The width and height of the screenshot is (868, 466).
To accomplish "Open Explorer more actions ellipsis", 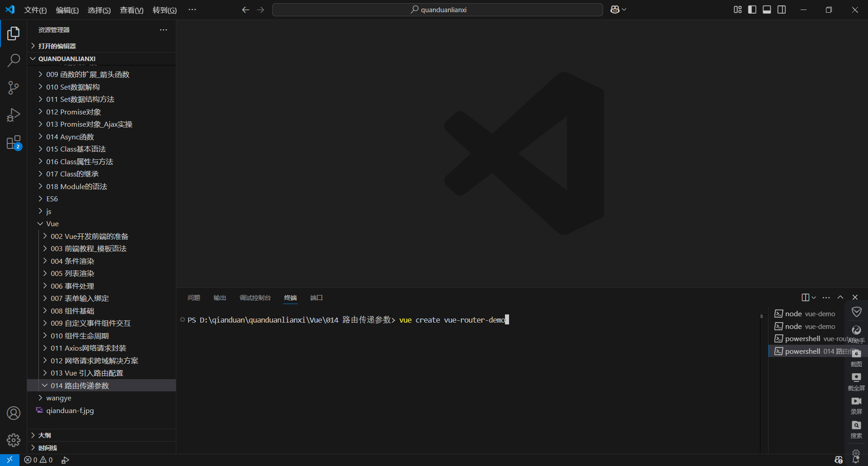I will coord(163,30).
